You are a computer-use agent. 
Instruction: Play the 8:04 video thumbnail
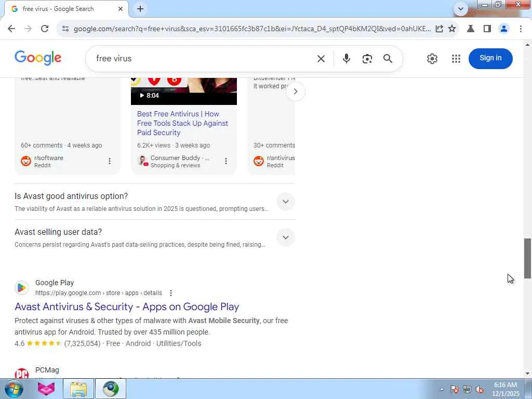click(183, 91)
